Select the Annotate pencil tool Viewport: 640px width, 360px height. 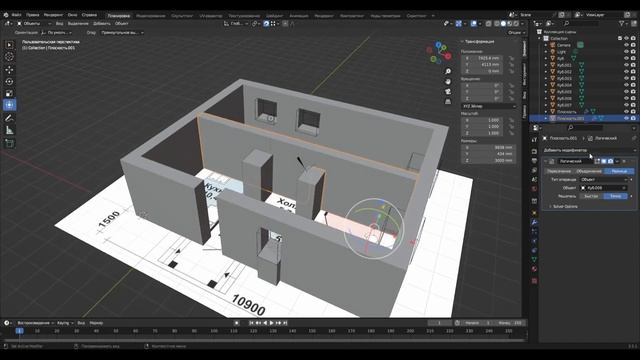(9, 118)
